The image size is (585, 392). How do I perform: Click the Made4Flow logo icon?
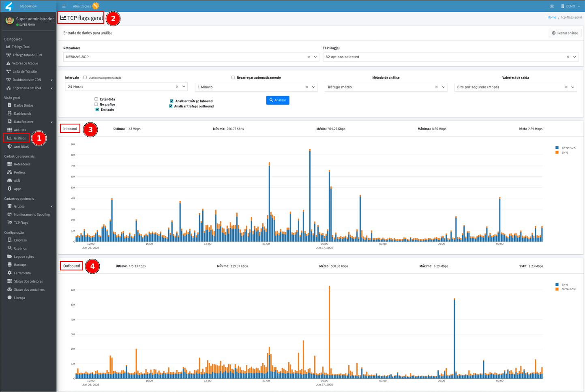click(x=9, y=6)
